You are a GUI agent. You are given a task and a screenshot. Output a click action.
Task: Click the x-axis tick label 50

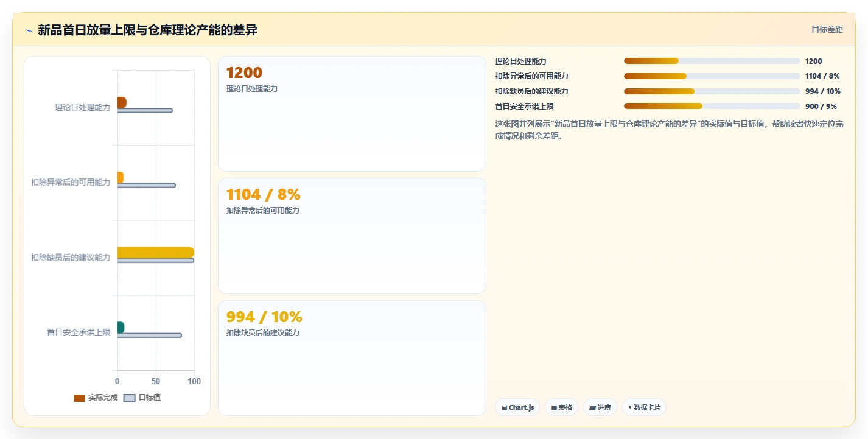156,381
